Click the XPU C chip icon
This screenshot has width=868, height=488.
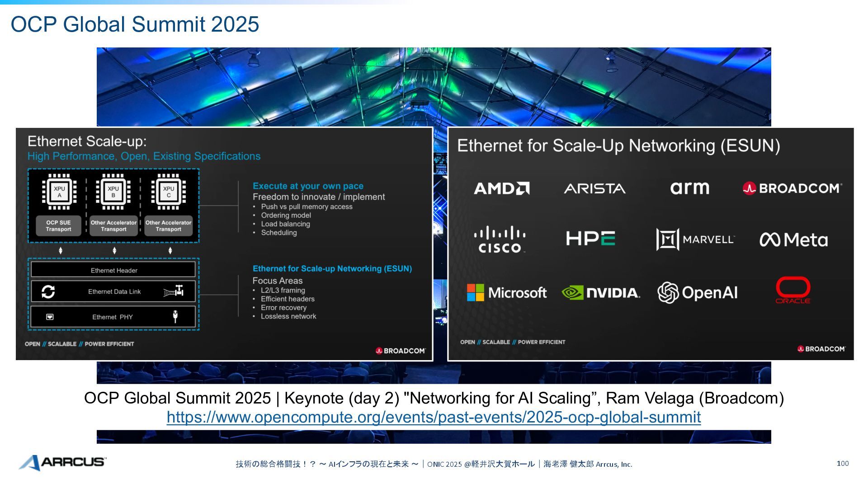169,192
